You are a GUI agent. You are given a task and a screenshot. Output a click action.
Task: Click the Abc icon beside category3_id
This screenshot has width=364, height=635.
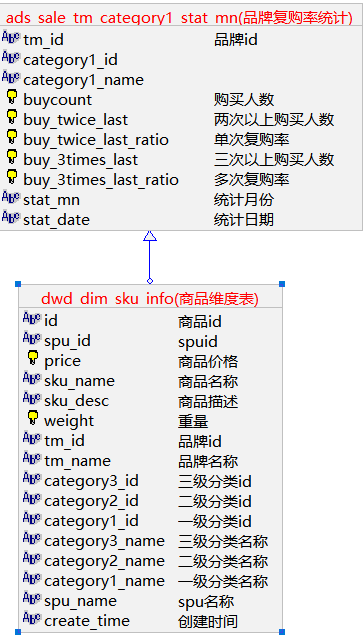tap(32, 478)
